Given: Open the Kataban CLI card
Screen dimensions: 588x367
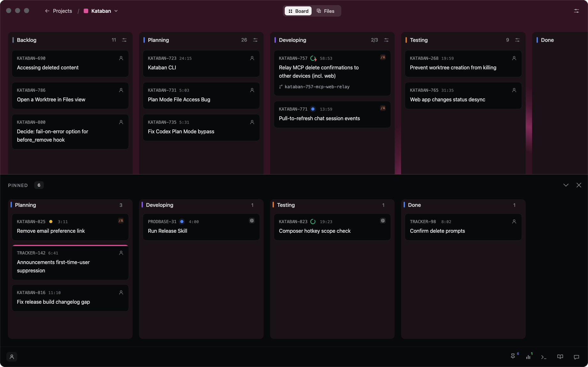Looking at the screenshot, I should pos(201,63).
